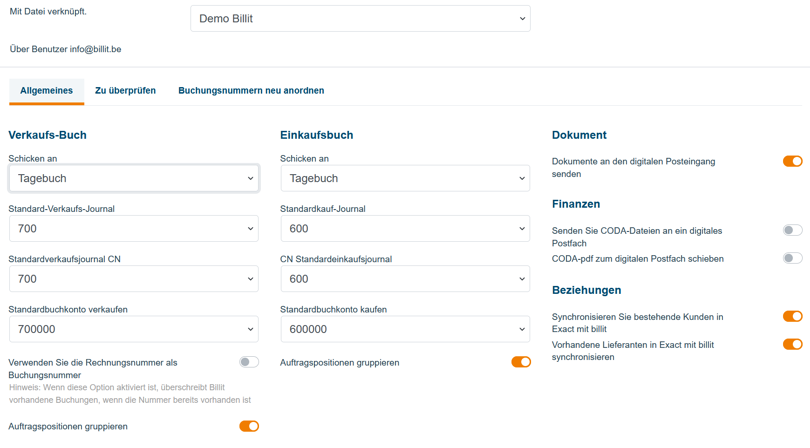Image resolution: width=810 pixels, height=448 pixels.
Task: Open the Standardbuchkonto kaufen dropdown
Action: [x=405, y=329]
